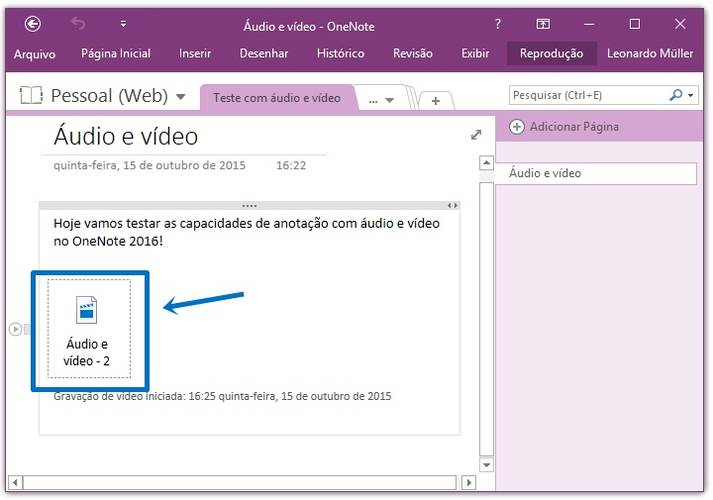Click the vertical scrollbar up arrow

point(487,162)
